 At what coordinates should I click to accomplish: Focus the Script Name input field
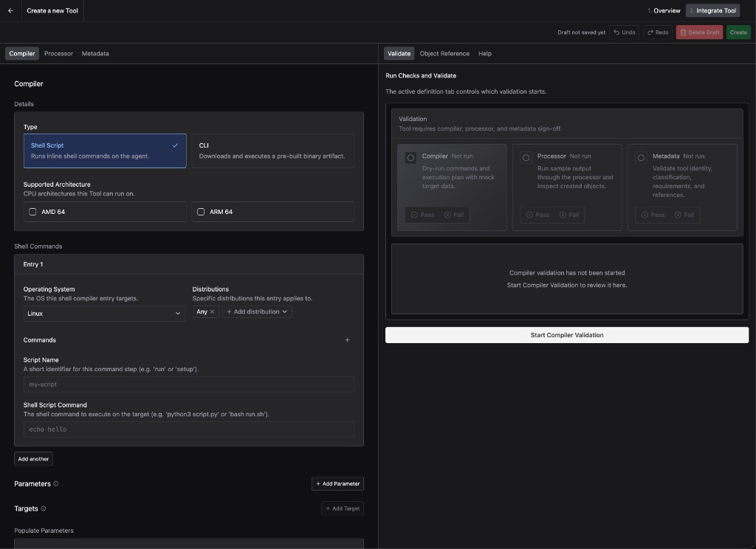click(189, 384)
